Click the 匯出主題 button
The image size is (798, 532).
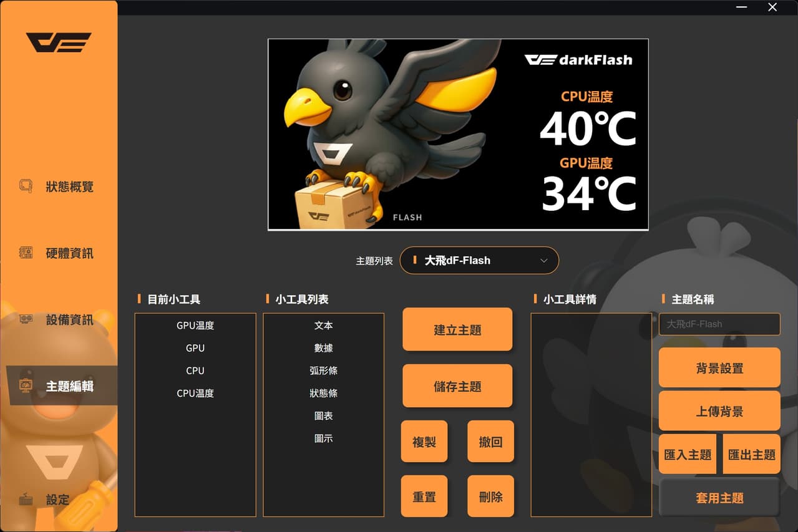(x=752, y=454)
